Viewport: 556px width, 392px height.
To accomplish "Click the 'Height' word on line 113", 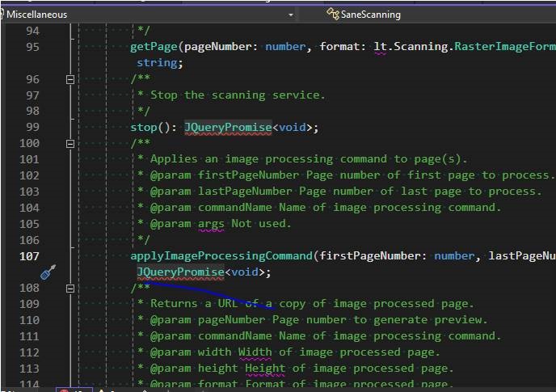I will pyautogui.click(x=265, y=369).
